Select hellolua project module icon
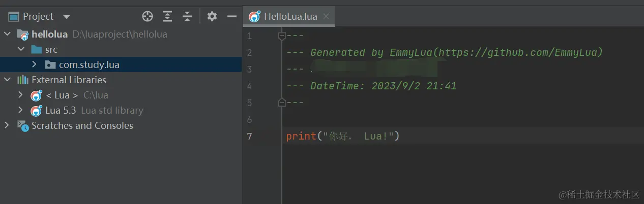 point(23,35)
